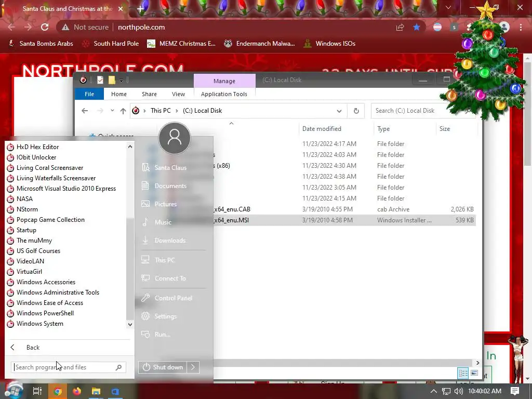Screen dimensions: 532x399
Task: Open the Chrome three-dot menu
Action: tap(521, 27)
